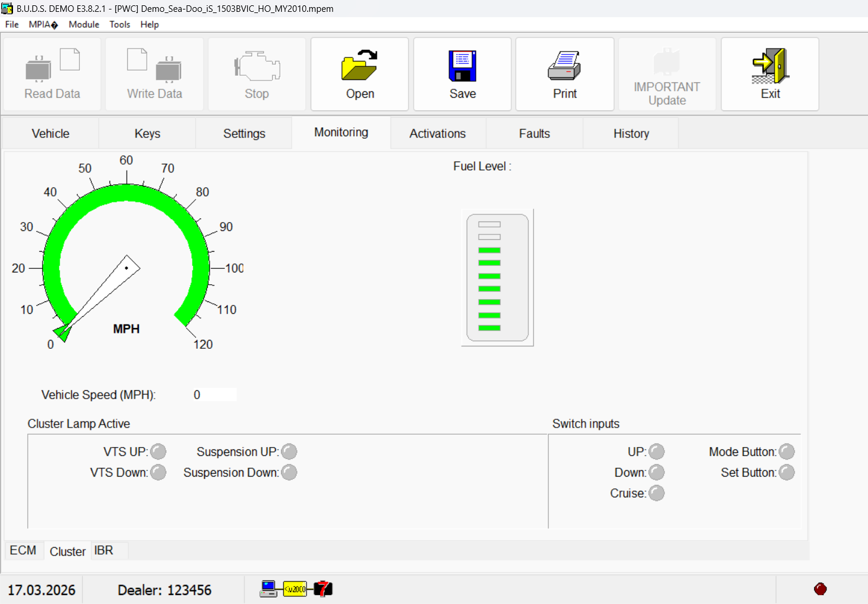Screen dimensions: 868x604
Task: Click the VTS UP lamp indicator
Action: [x=159, y=452]
